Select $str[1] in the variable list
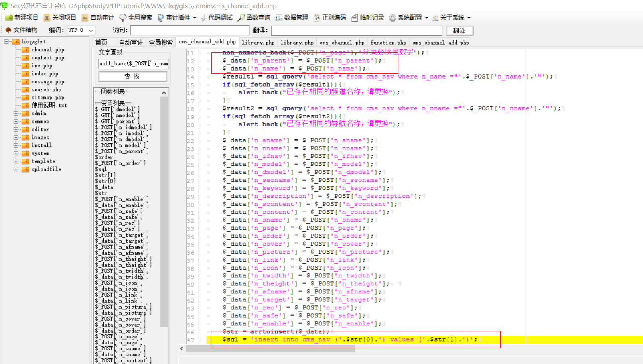Image resolution: width=643 pixels, height=364 pixels. coord(105,175)
